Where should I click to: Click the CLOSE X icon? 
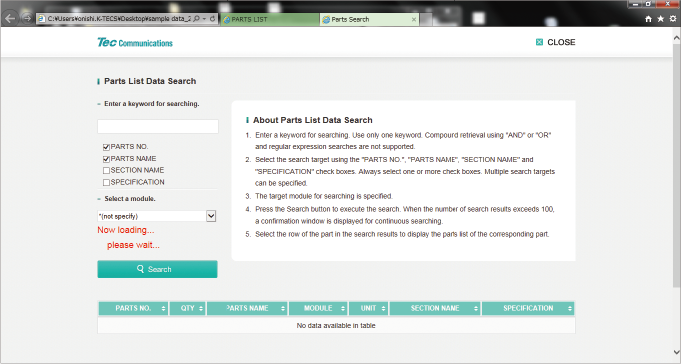(x=539, y=42)
